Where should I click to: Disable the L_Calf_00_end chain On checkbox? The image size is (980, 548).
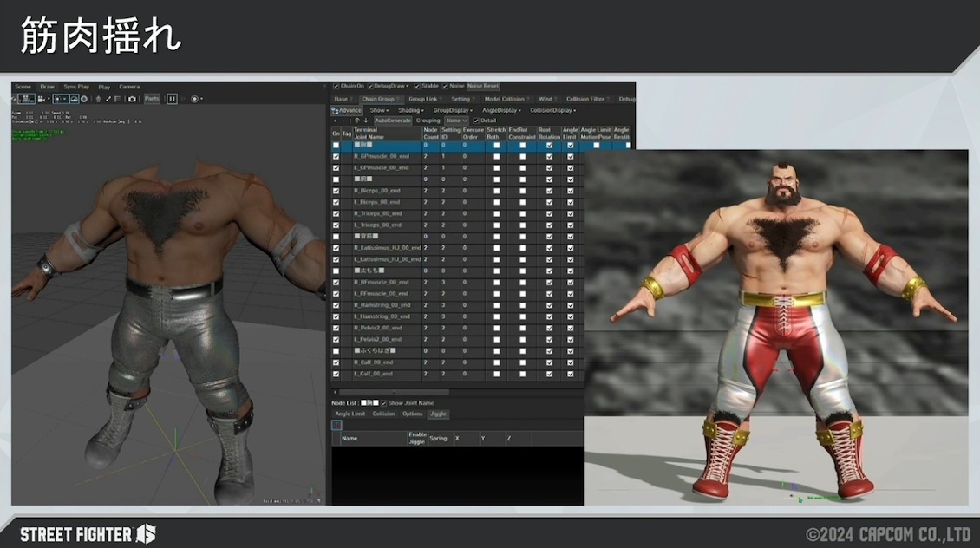336,375
